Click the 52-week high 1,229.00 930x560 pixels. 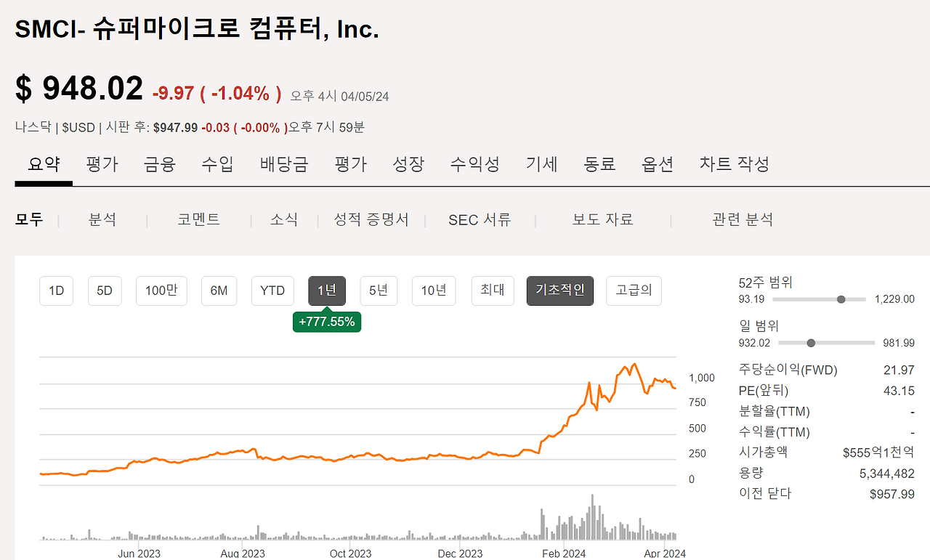[x=895, y=299]
